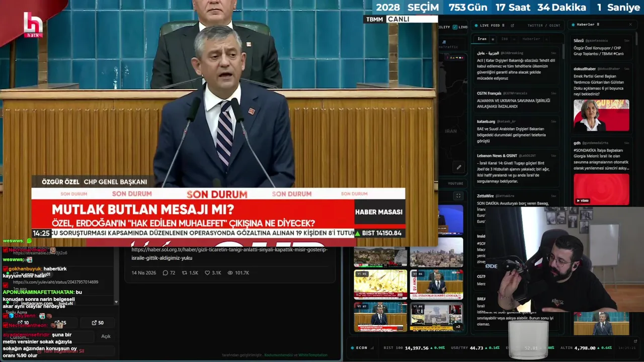Close the Haberler panel
Screen dimensions: 644x362
630,24
